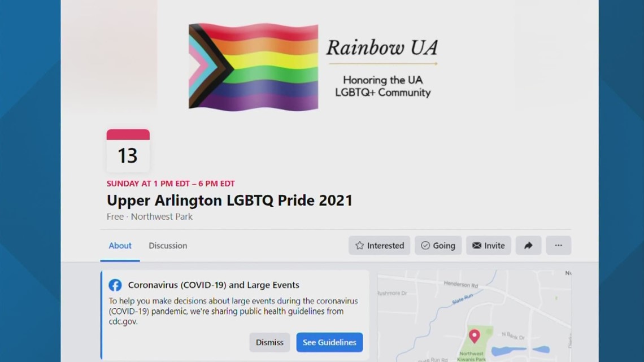The image size is (644, 362).
Task: Open See Guidelines for COVID-19
Action: [x=329, y=342]
